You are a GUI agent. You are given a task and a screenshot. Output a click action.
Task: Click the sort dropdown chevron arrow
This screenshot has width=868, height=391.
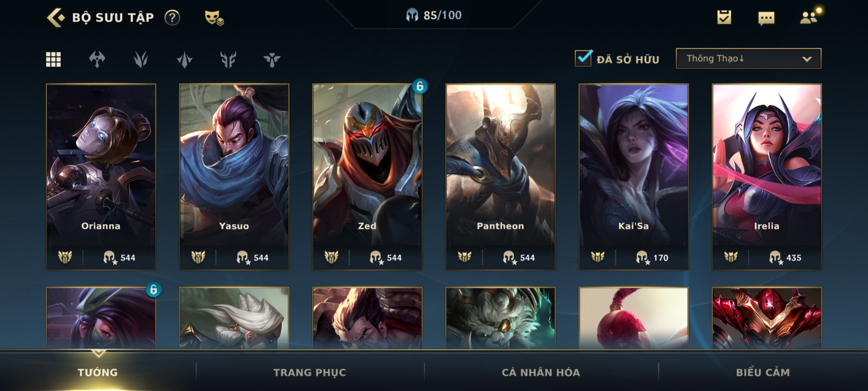click(807, 59)
